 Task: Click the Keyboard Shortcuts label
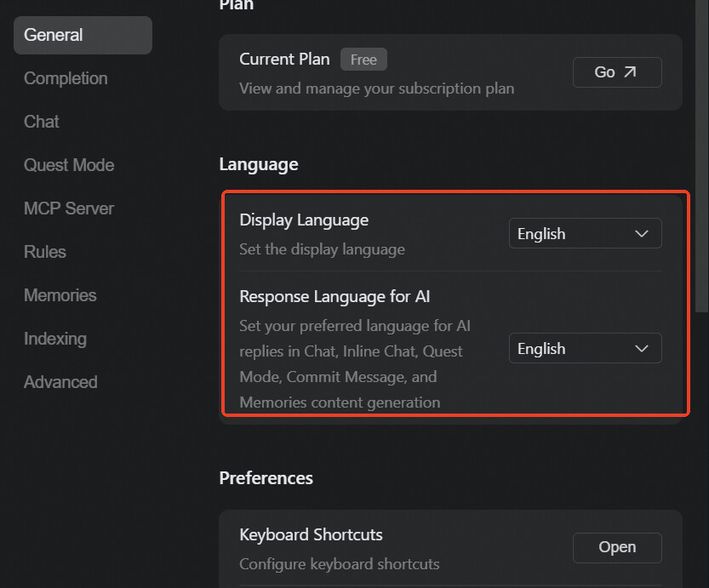click(311, 535)
